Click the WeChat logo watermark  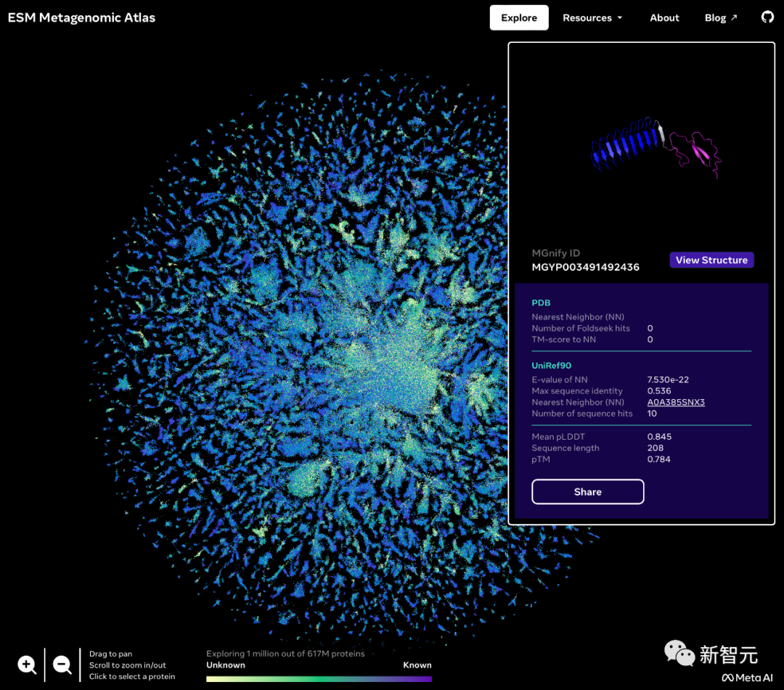click(x=679, y=653)
